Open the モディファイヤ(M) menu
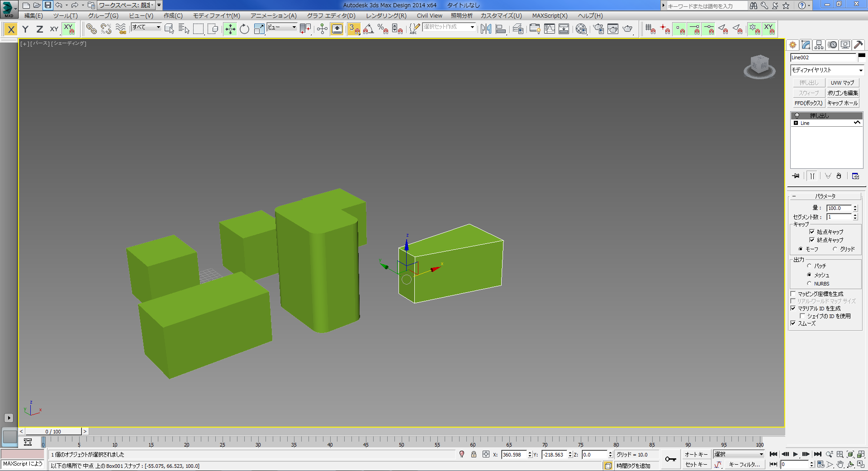 tap(217, 16)
